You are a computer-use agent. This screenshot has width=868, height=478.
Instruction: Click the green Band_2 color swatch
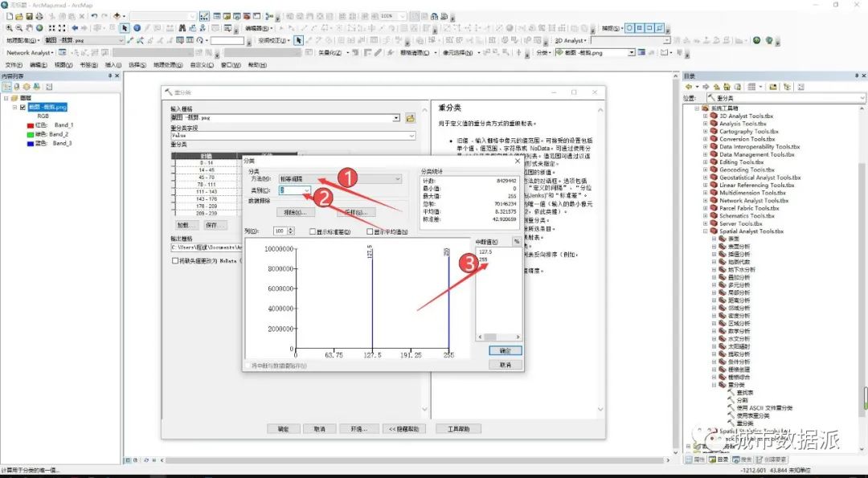[x=31, y=134]
